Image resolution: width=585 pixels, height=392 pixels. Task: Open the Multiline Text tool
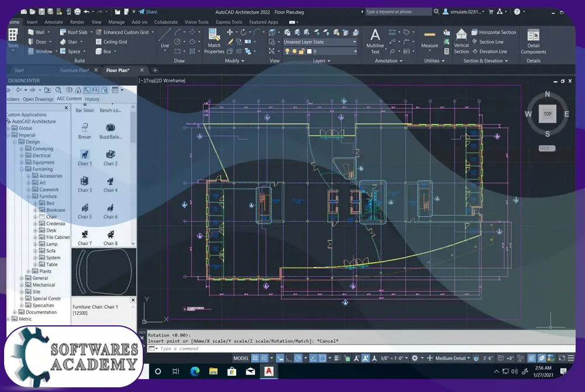click(375, 42)
